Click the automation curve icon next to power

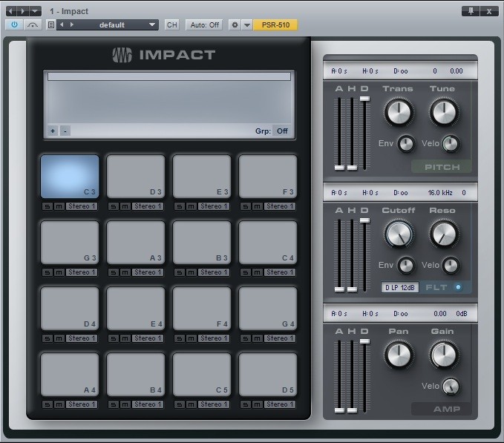tap(33, 24)
